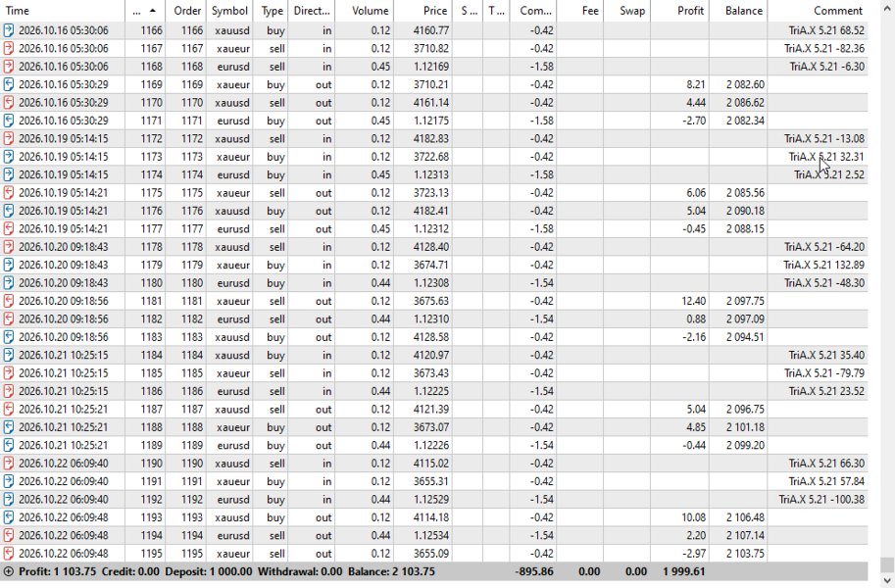Select the sell-out icon for order 1187
The height and width of the screenshot is (588, 895).
click(x=8, y=410)
